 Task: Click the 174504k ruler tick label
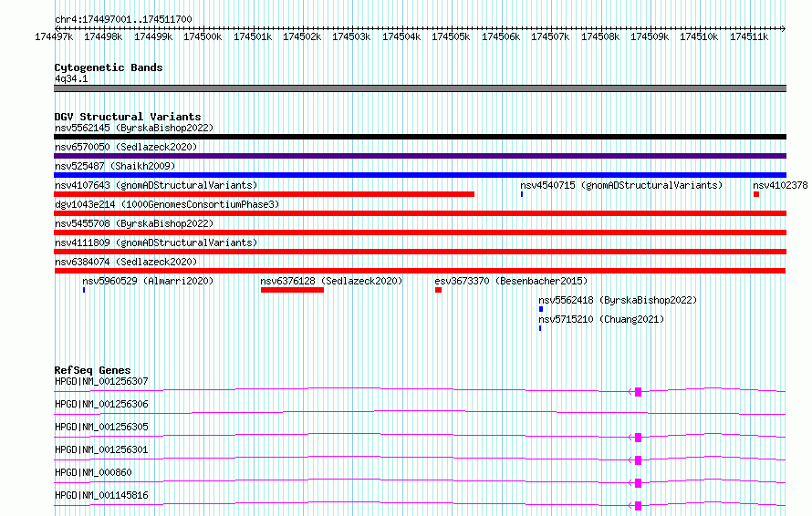pos(401,36)
